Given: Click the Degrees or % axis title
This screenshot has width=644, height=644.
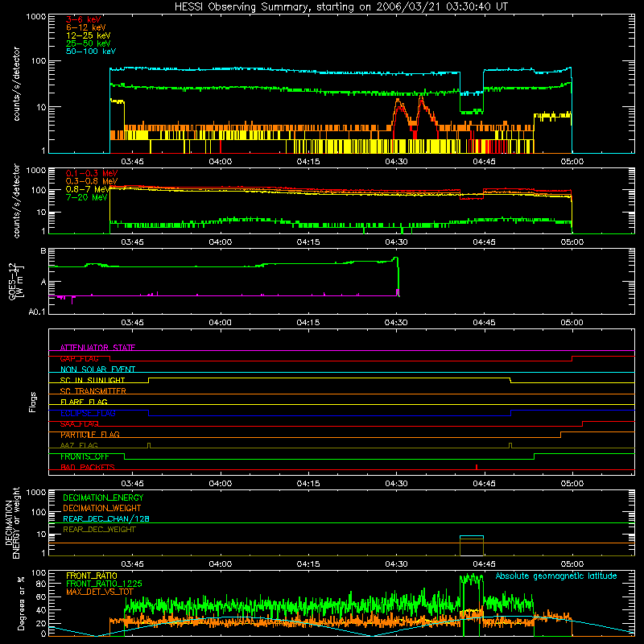Looking at the screenshot, I should click(x=21, y=603).
